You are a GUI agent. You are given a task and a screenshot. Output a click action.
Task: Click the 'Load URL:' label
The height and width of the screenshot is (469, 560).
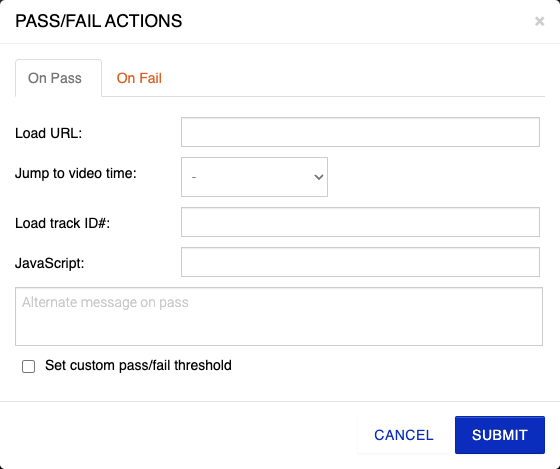(x=48, y=133)
